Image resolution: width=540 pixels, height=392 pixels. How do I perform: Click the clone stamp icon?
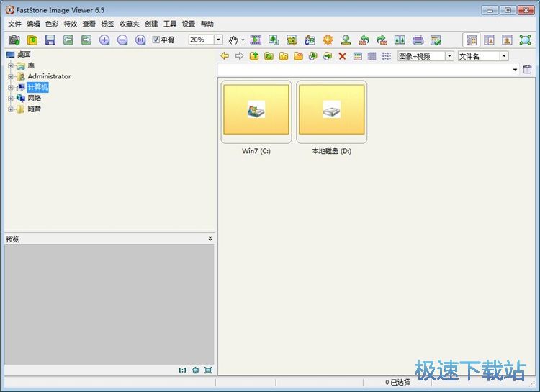click(346, 40)
